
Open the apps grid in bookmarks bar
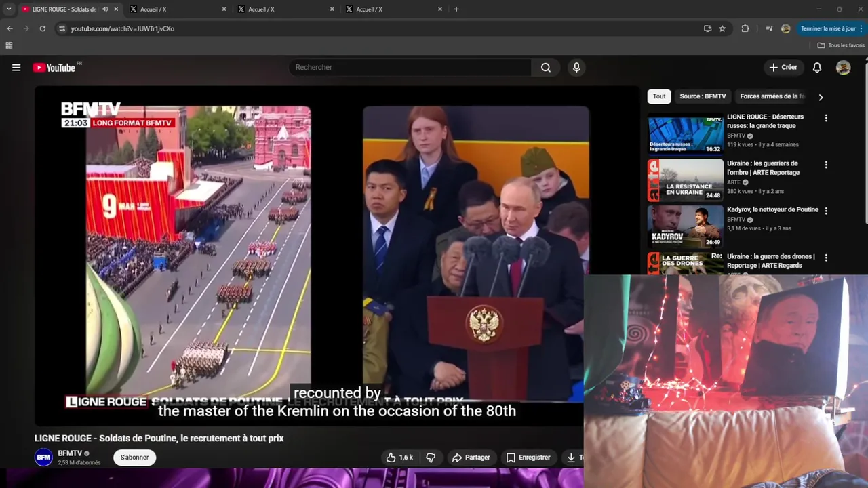click(x=9, y=45)
